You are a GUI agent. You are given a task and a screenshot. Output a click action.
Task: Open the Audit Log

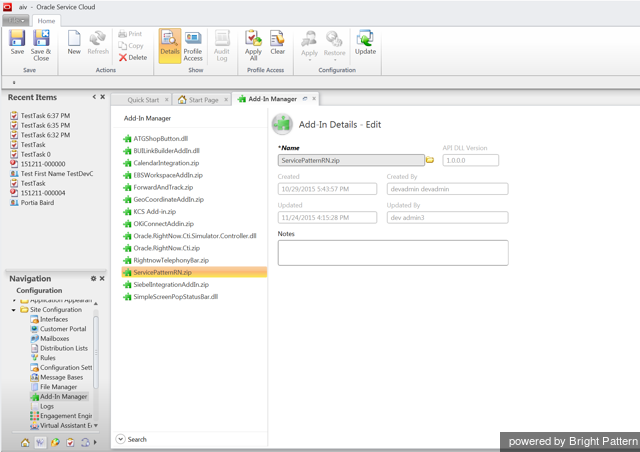(x=222, y=46)
